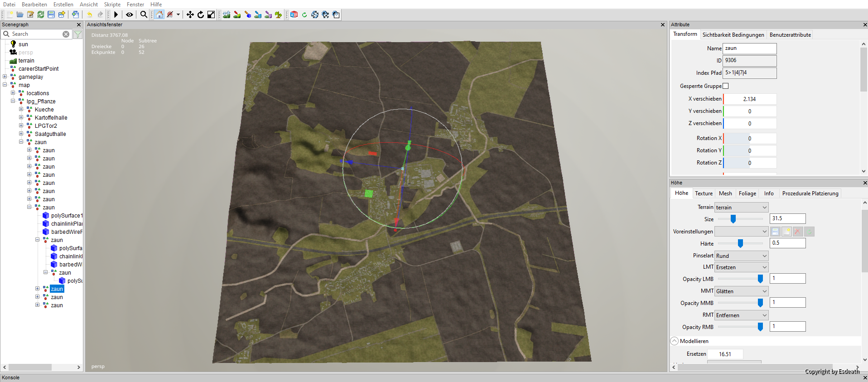This screenshot has width=868, height=382.
Task: Open the Terrain dropdown
Action: [x=741, y=208]
